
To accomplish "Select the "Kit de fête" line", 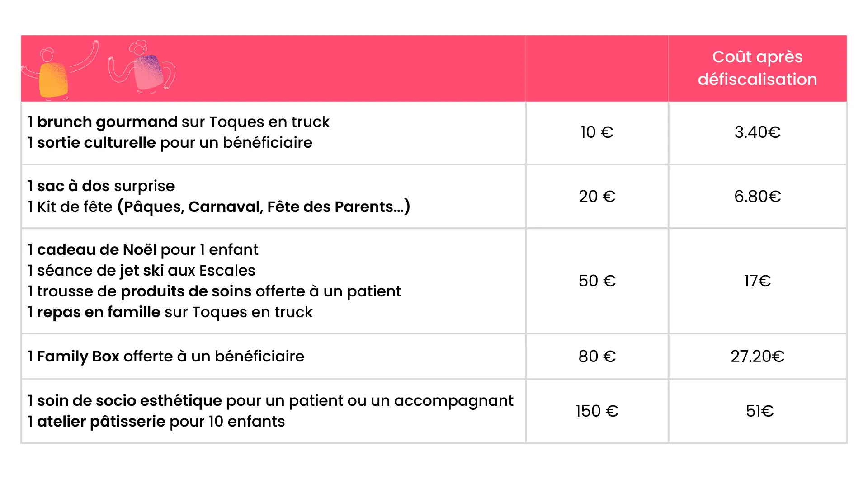I will (219, 207).
